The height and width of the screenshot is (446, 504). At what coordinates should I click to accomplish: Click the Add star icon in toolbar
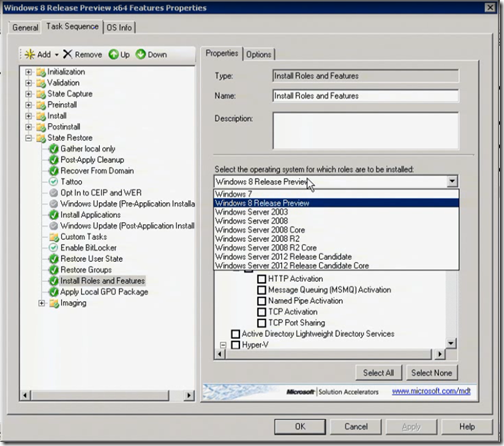(30, 54)
